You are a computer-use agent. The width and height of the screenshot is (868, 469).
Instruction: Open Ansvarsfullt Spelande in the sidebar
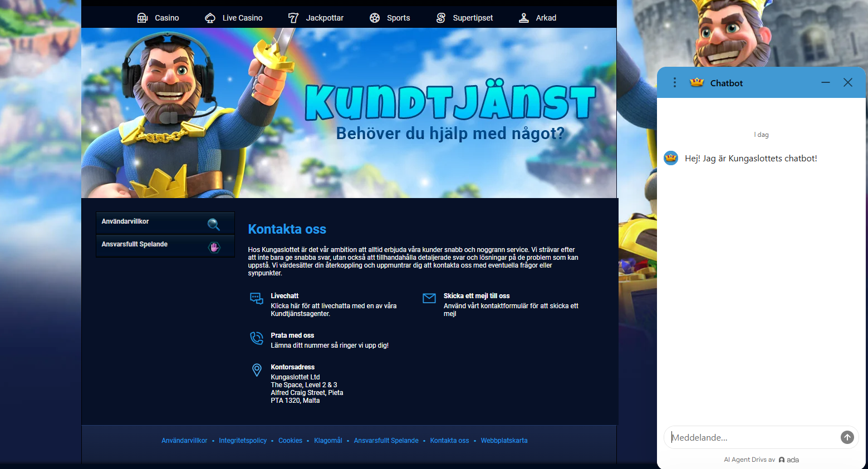(165, 246)
